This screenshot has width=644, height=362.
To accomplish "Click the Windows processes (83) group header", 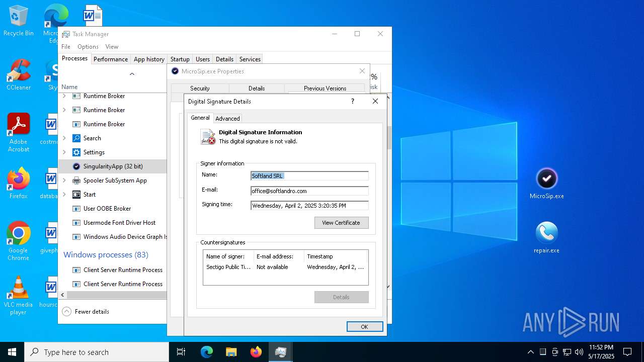I will coord(106,255).
